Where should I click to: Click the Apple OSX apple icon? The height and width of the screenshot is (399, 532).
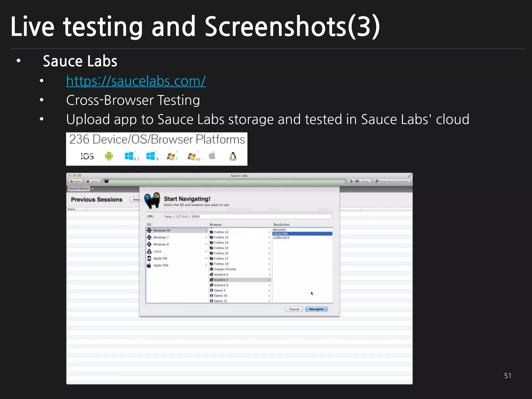point(149,265)
